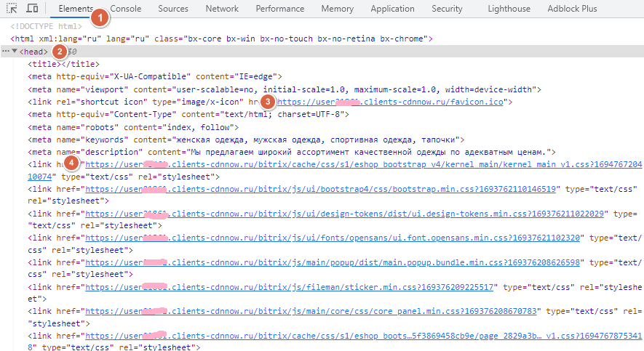Switch to the Memory tab
The width and height of the screenshot is (644, 351).
[337, 9]
